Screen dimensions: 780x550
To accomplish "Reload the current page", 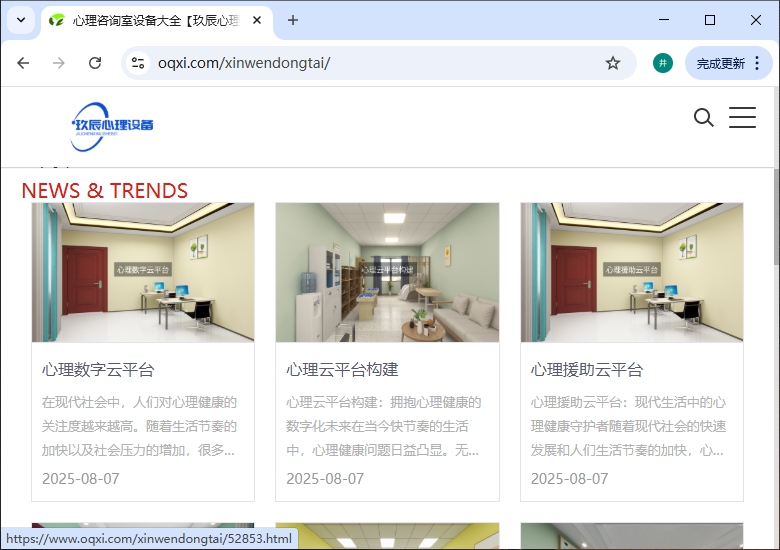I will [x=95, y=63].
